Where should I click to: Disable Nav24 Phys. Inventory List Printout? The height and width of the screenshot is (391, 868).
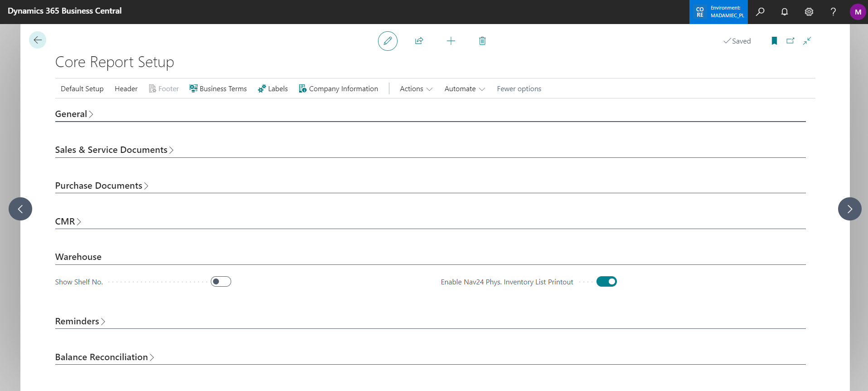pos(606,282)
